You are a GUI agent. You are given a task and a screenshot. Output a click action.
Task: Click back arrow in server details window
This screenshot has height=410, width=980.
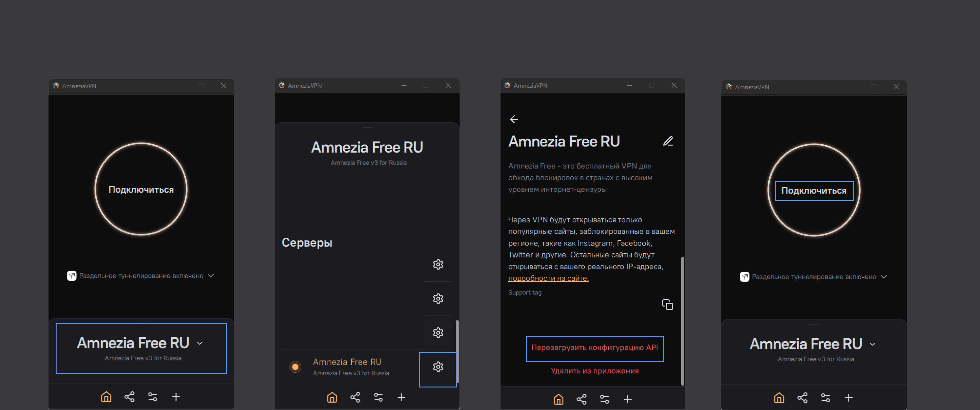click(x=514, y=119)
